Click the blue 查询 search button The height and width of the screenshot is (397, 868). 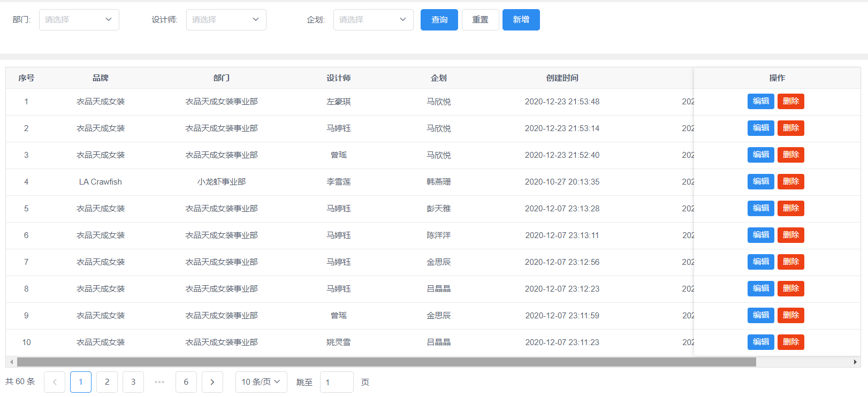click(439, 20)
